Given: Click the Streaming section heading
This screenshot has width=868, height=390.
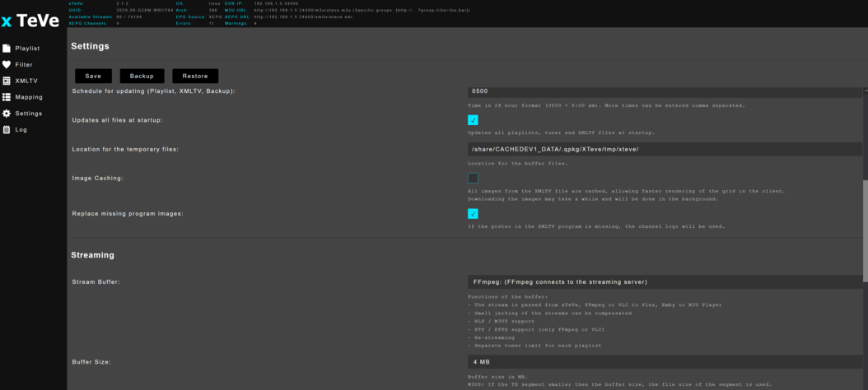Looking at the screenshot, I should 92,255.
